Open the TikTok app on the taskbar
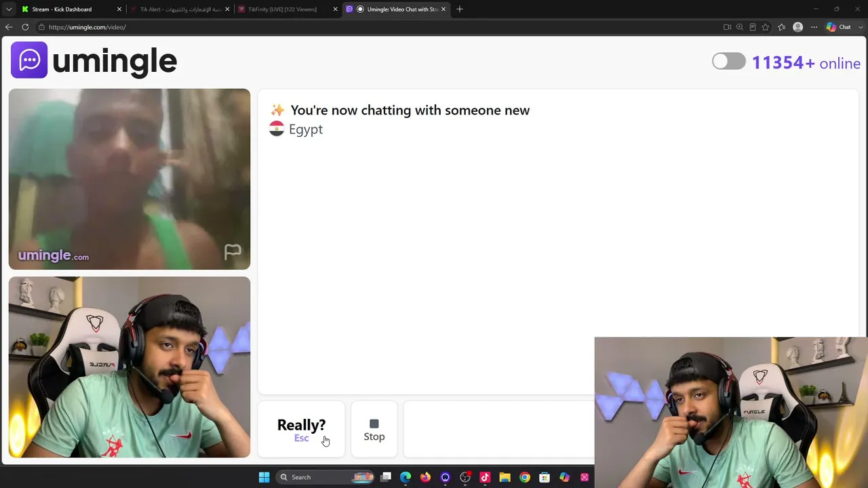The image size is (868, 488). [x=485, y=477]
